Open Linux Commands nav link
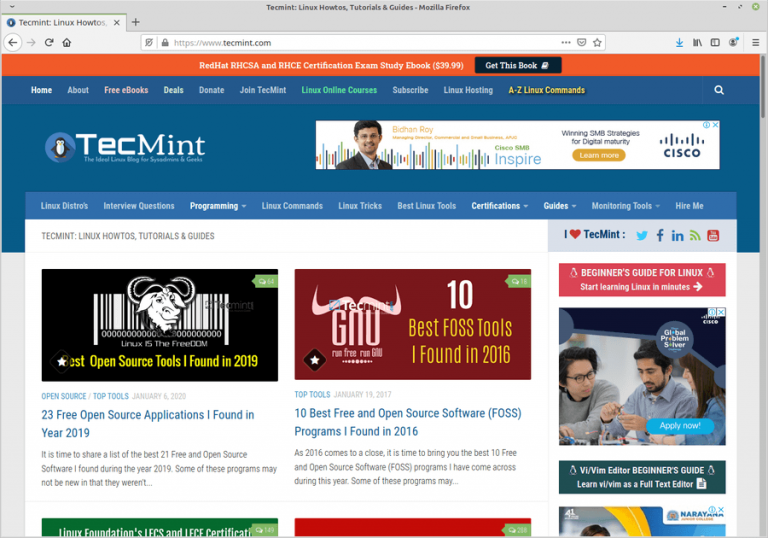Image resolution: width=768 pixels, height=538 pixels. (x=292, y=206)
